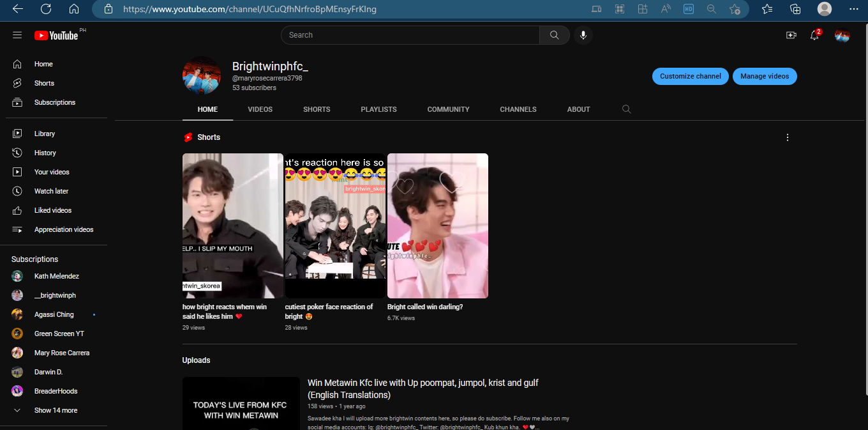The width and height of the screenshot is (868, 430).
Task: Play 'cutiest poker face reaction' short thumbnail
Action: (335, 226)
